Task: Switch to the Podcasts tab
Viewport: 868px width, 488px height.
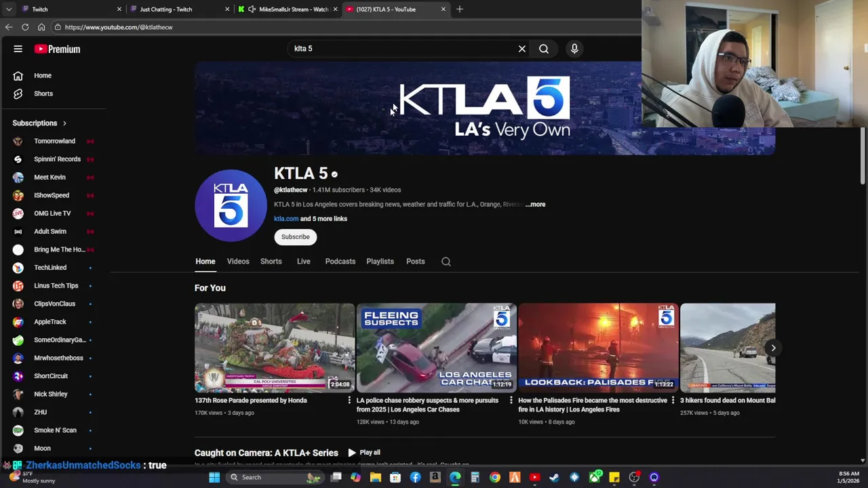Action: [340, 262]
